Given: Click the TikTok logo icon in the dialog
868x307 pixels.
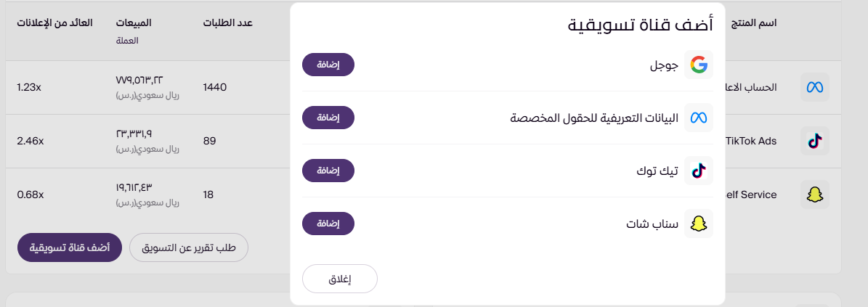Looking at the screenshot, I should coord(699,171).
